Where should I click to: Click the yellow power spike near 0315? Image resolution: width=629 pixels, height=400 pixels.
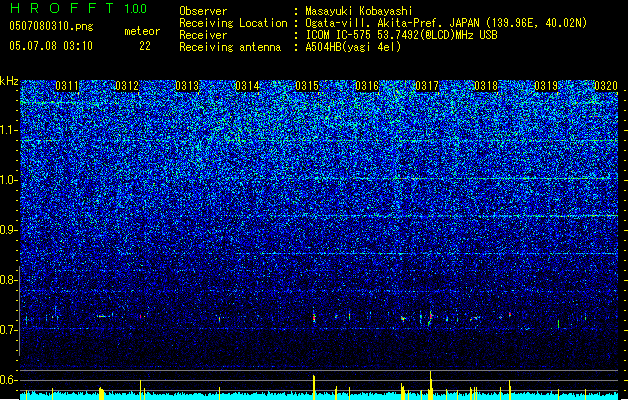coord(314,387)
